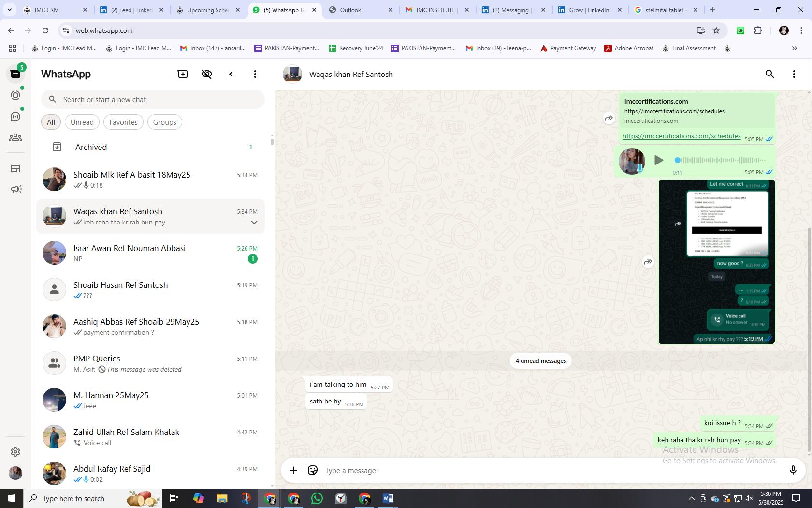This screenshot has width=812, height=508.
Task: Open chat Zahid Ullah Ref Salam Khatak
Action: click(151, 437)
